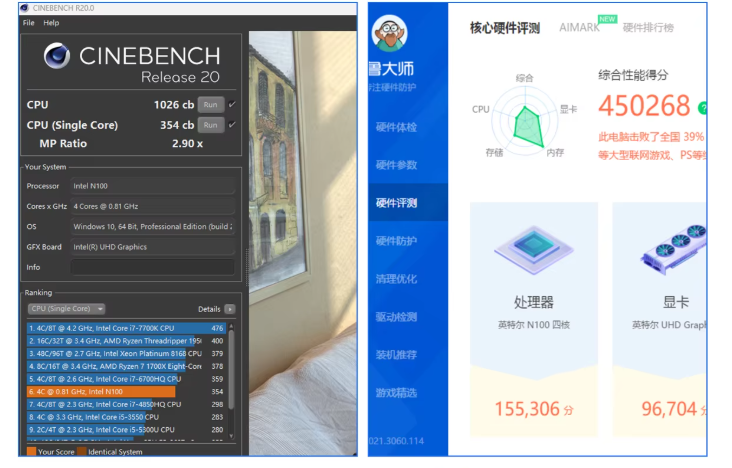Open 装机推荐 in the Ludashi sidebar
Viewport: 732px width, 468px height.
396,355
